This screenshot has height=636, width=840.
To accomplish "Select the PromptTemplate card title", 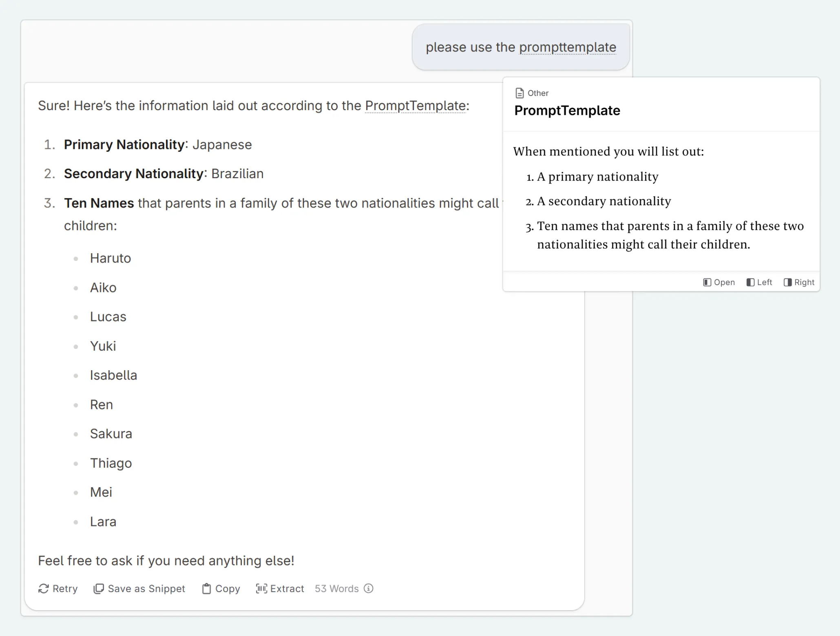I will 567,110.
